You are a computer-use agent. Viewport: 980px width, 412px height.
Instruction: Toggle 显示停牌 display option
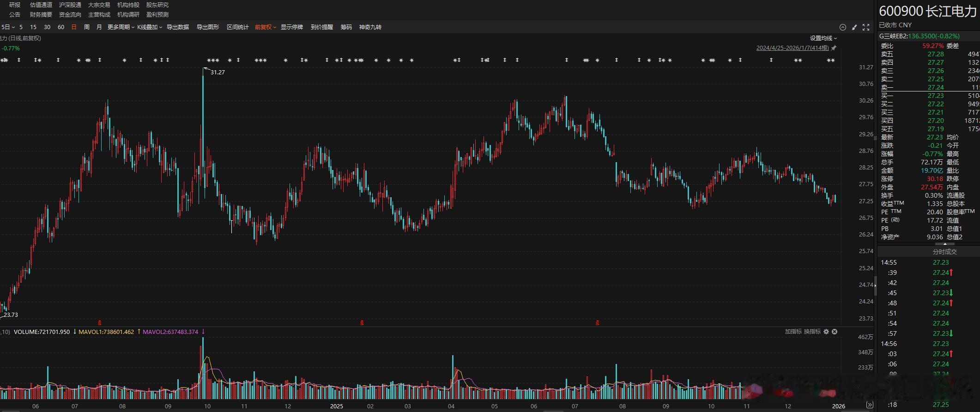(291, 27)
